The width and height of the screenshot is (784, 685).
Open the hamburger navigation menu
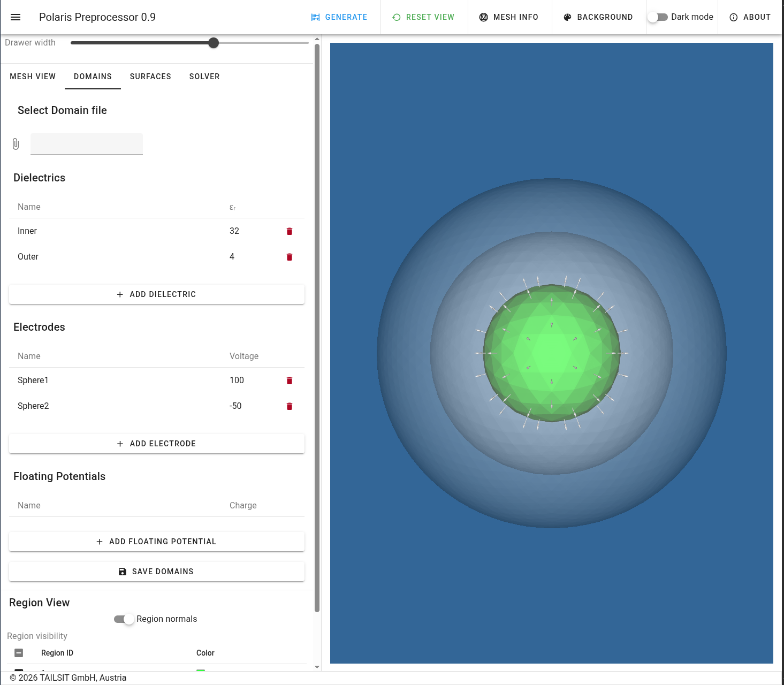[16, 17]
